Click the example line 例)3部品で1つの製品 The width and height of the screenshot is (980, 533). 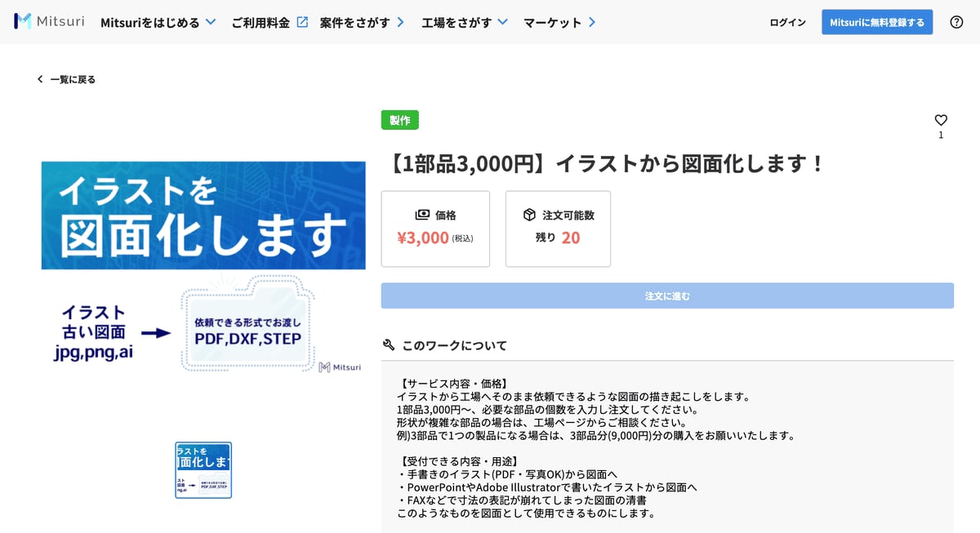click(x=596, y=435)
